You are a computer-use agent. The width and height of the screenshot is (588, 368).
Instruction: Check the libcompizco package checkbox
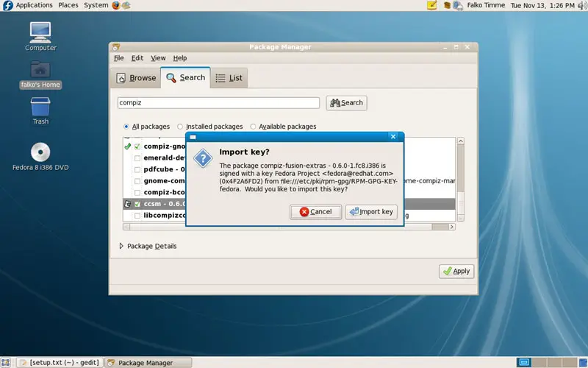[137, 216]
